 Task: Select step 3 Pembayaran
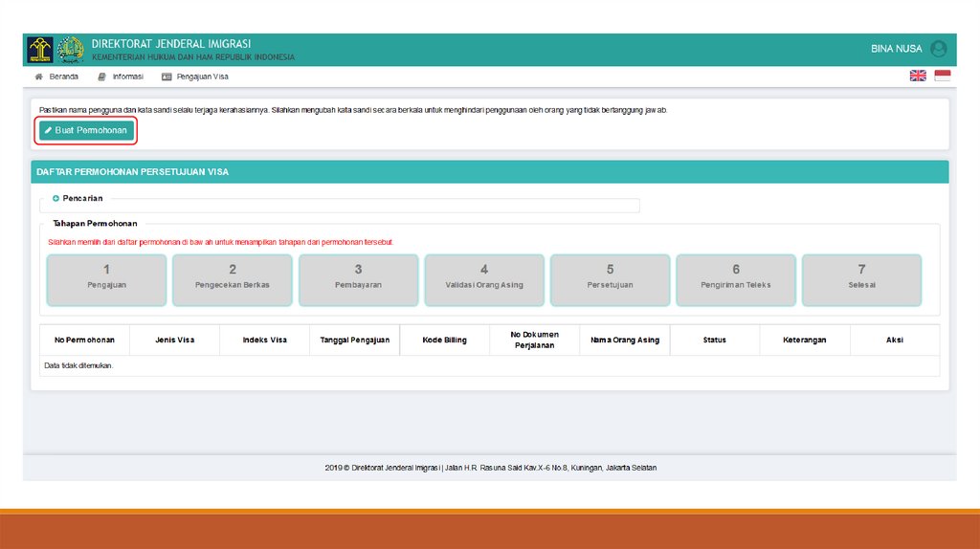(x=358, y=280)
